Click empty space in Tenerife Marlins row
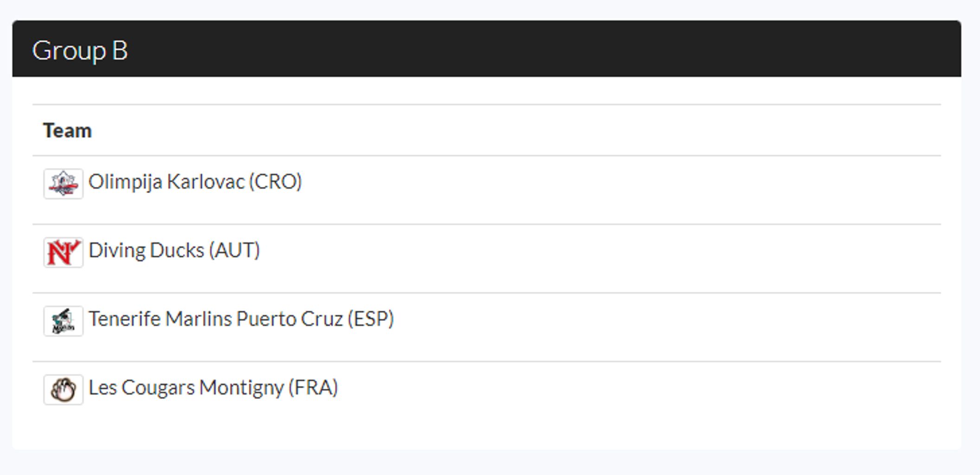 (668, 327)
